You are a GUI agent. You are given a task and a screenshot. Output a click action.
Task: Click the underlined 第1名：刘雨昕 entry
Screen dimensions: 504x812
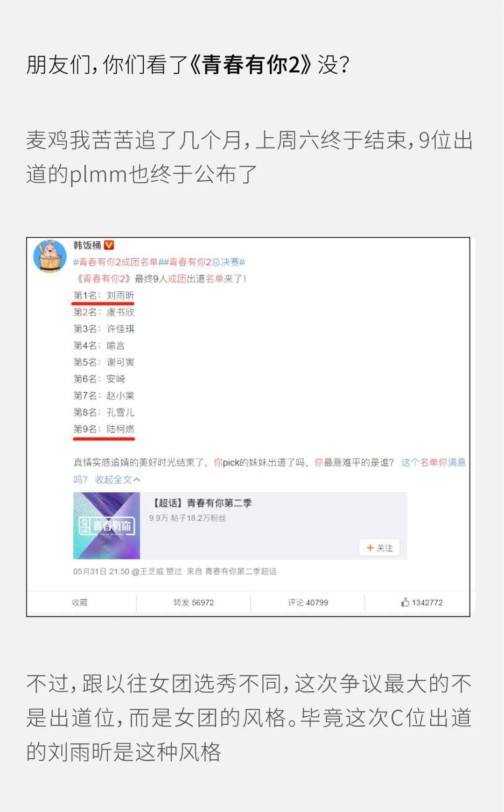tap(104, 296)
